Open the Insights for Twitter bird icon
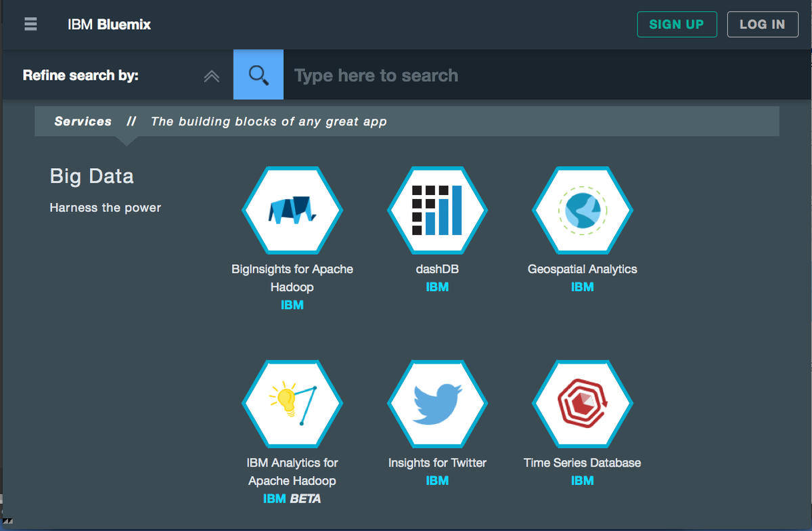Screen dimensions: 812x531 coord(437,404)
